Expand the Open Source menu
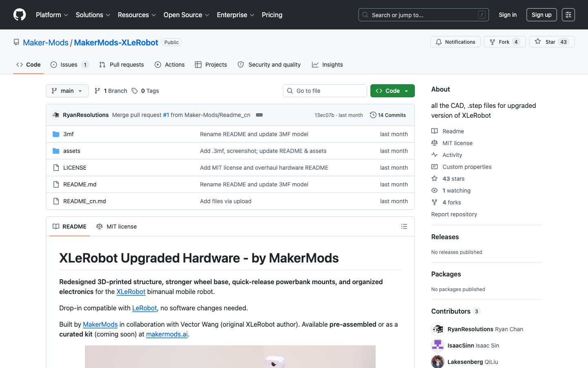Screen dimensions: 588x368 187,15
